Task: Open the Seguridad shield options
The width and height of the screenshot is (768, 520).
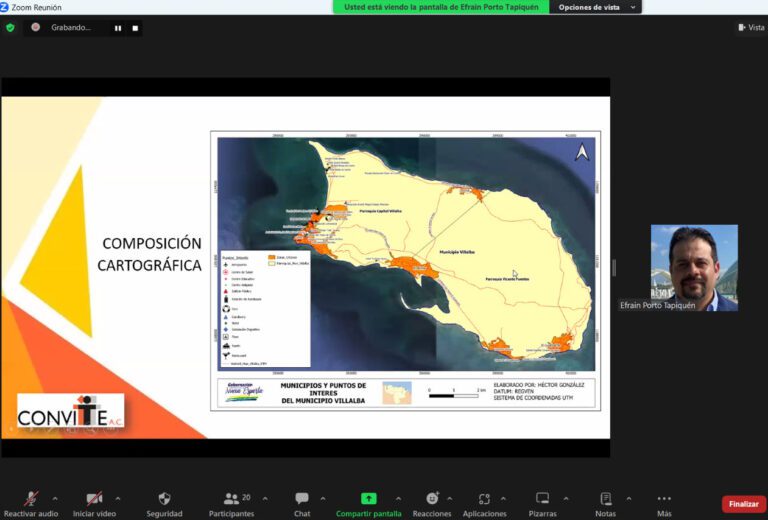Action: [x=164, y=499]
